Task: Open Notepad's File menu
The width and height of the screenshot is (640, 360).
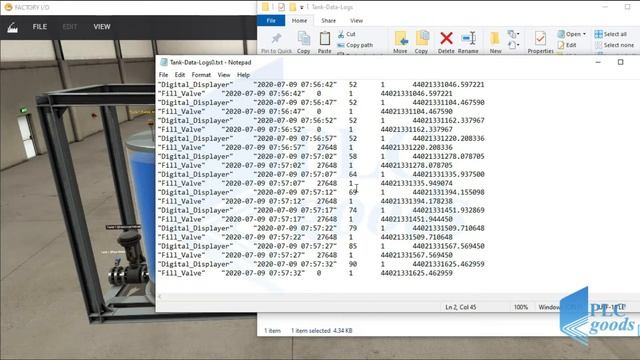Action: click(163, 75)
